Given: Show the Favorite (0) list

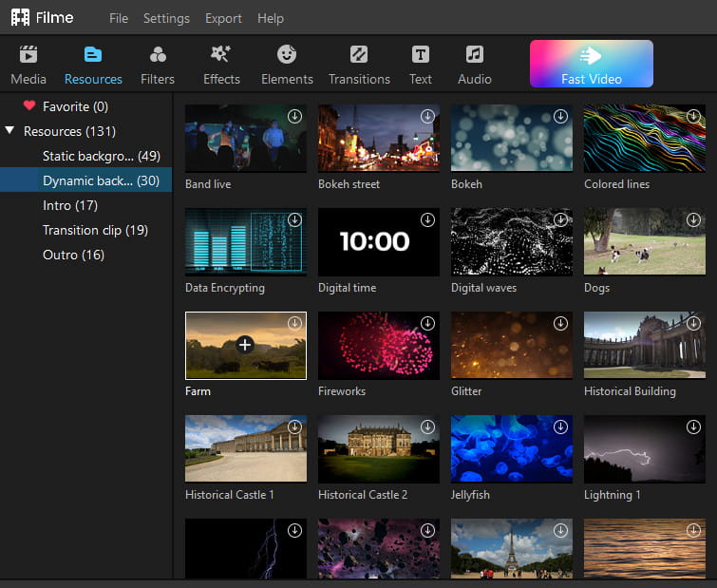Looking at the screenshot, I should 74,106.
